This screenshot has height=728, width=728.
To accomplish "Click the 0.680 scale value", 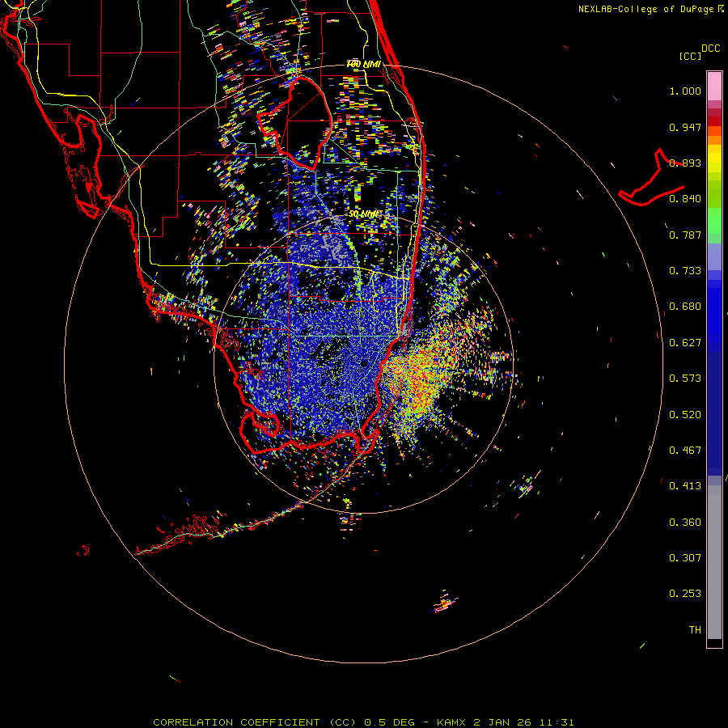I will 685,307.
